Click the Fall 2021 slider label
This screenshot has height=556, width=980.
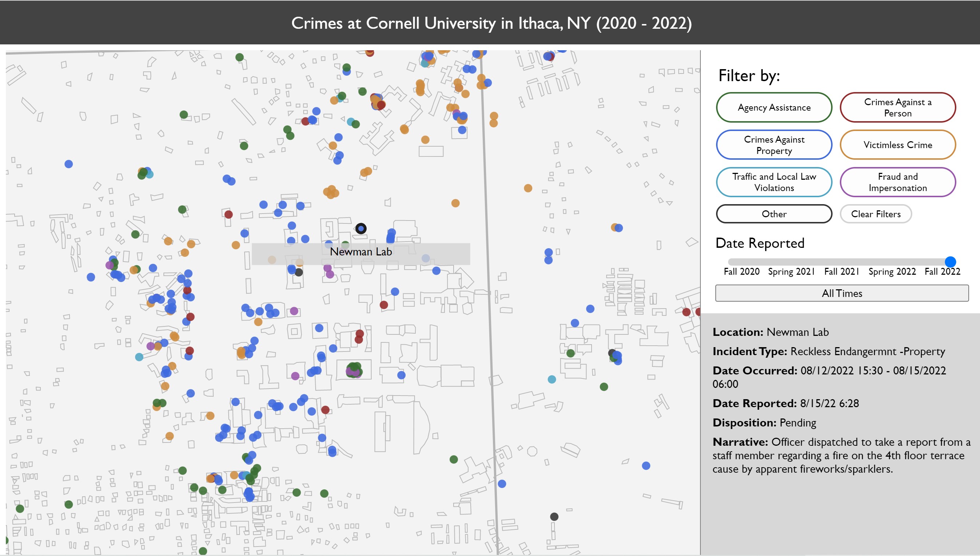[841, 271]
